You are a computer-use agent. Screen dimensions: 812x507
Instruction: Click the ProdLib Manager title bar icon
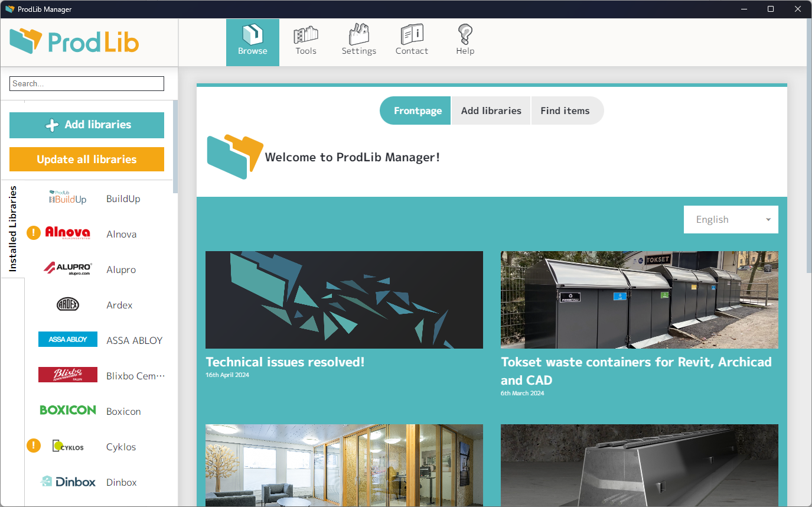click(9, 9)
